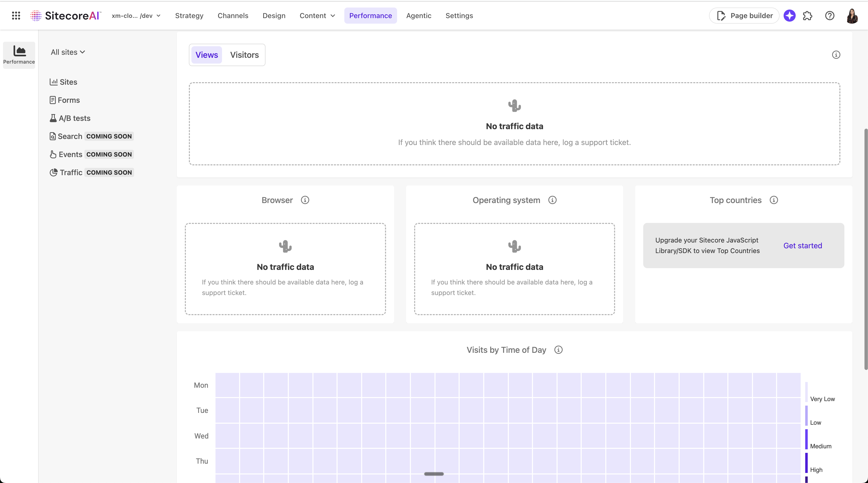Image resolution: width=868 pixels, height=483 pixels.
Task: Open the app launcher grid icon
Action: point(16,16)
